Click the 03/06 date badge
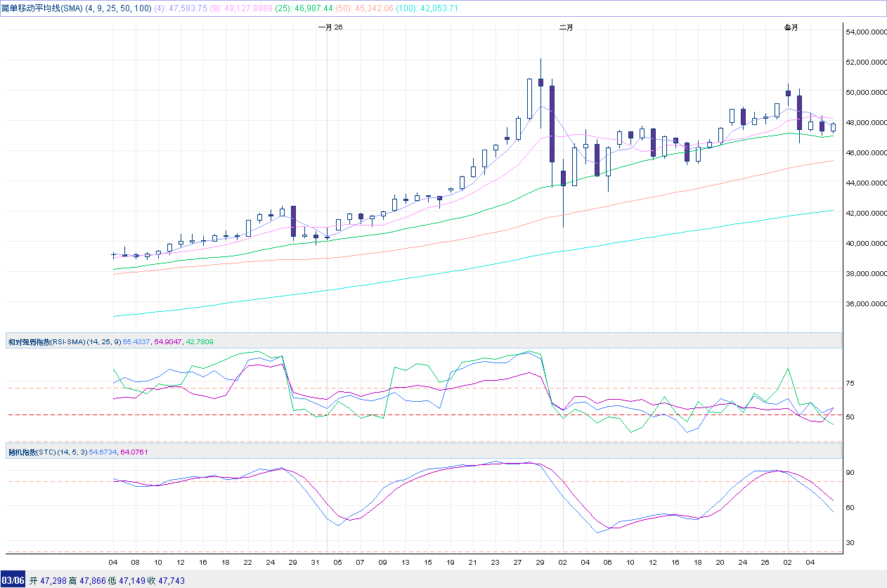887x588 pixels. pos(13,581)
